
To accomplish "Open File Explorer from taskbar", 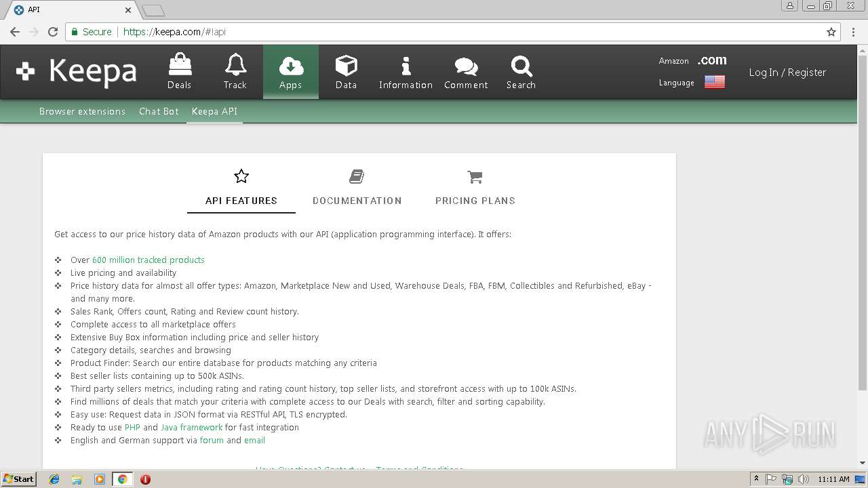I will pyautogui.click(x=77, y=479).
